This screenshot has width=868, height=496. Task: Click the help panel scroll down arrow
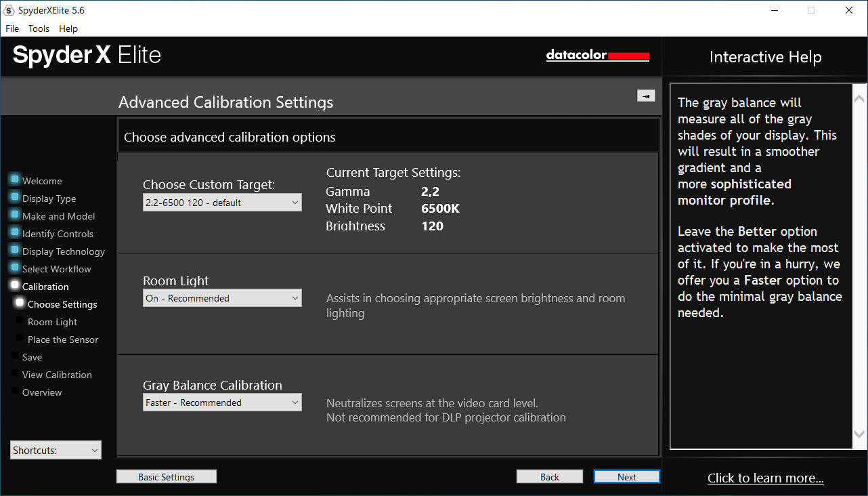click(x=860, y=434)
